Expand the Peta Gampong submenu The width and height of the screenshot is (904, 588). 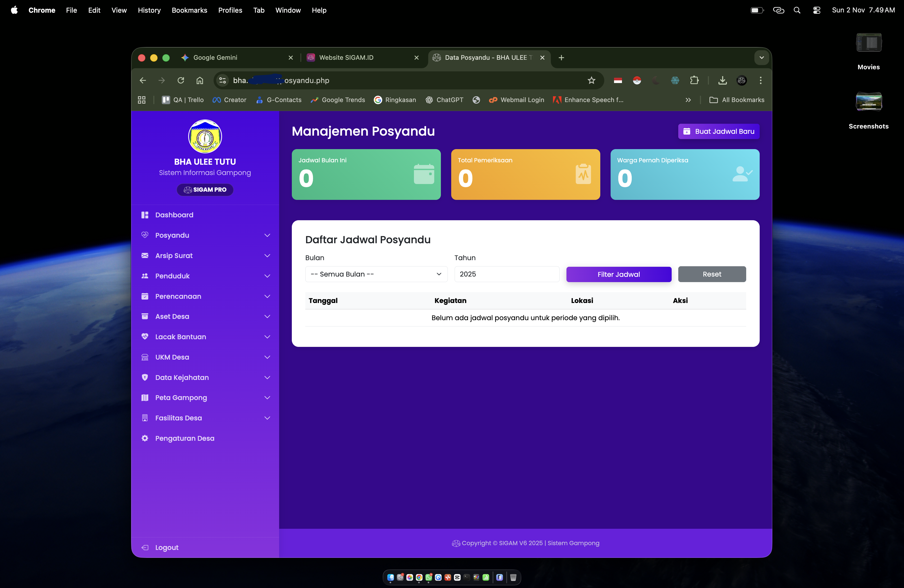click(267, 398)
